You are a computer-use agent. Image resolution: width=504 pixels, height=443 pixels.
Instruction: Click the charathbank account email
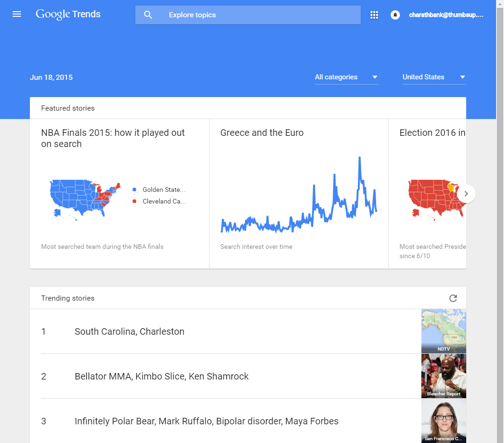coord(446,15)
